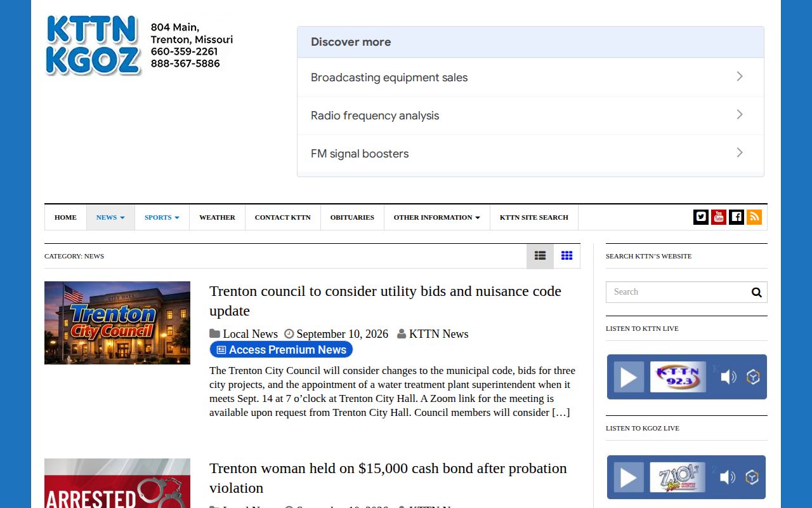Expand the Sports dropdown menu
This screenshot has height=508, width=812.
click(162, 217)
